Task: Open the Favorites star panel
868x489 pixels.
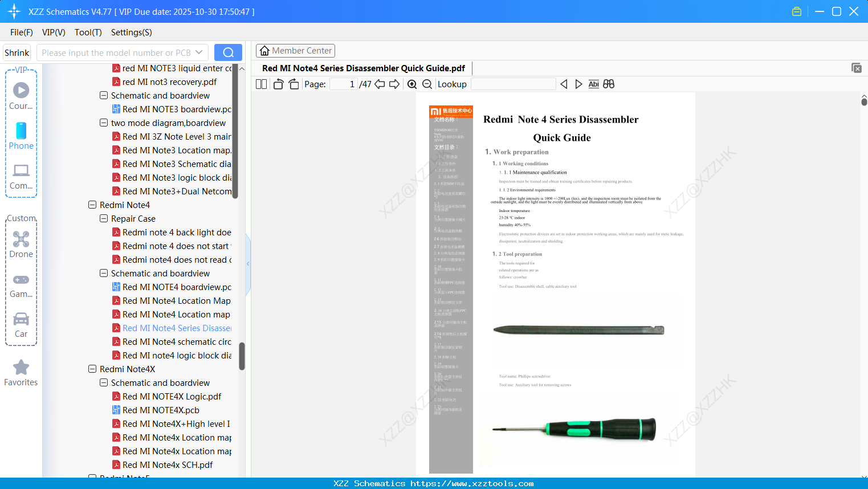Action: [21, 367]
